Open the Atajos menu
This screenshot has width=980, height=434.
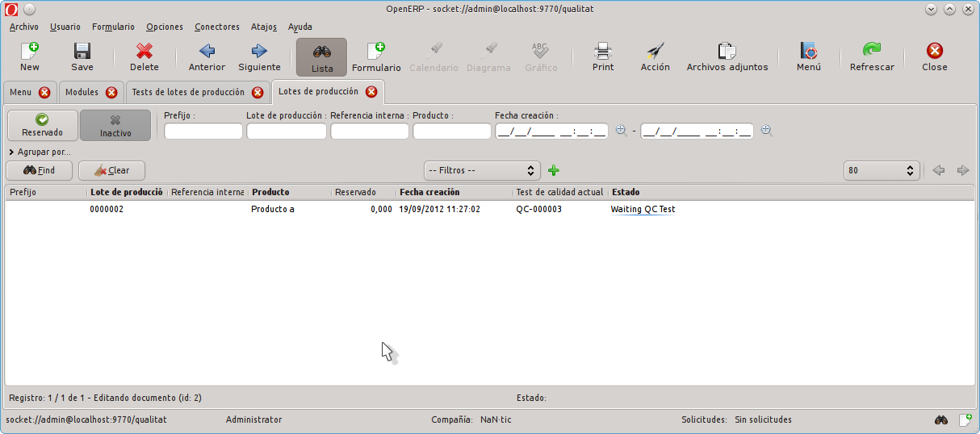tap(265, 27)
